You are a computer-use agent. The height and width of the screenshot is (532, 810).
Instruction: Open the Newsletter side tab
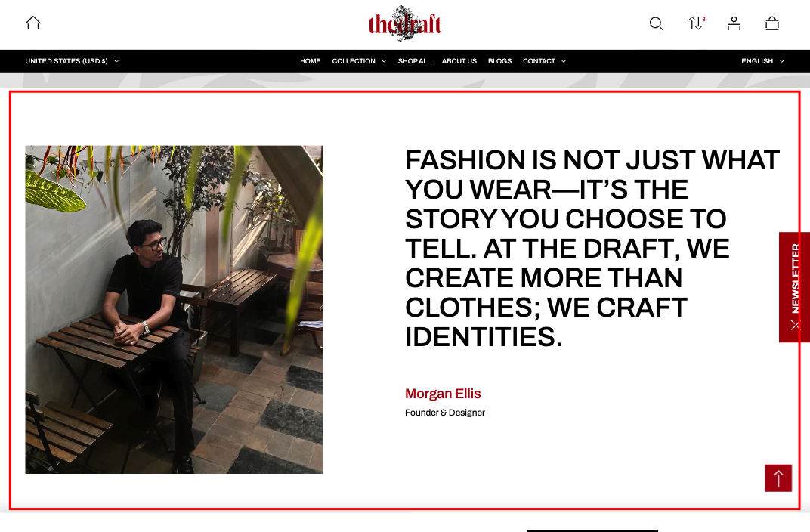pyautogui.click(x=795, y=279)
